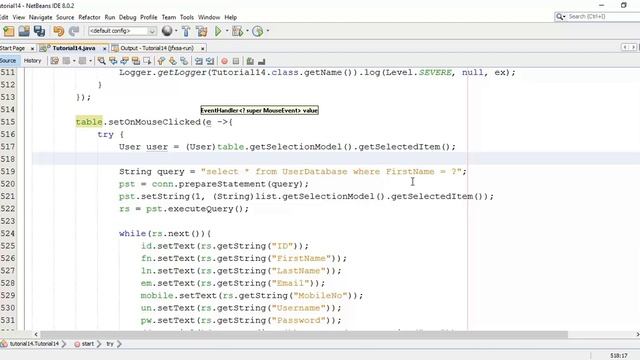Click line number 524 in gutter
The width and height of the screenshot is (640, 360).
[8, 233]
